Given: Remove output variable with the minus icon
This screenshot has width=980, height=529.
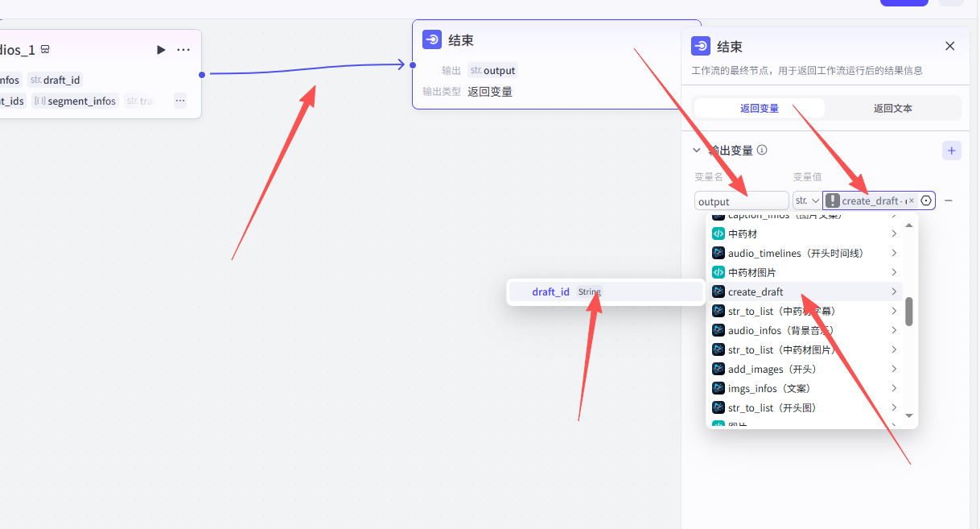Looking at the screenshot, I should point(949,200).
